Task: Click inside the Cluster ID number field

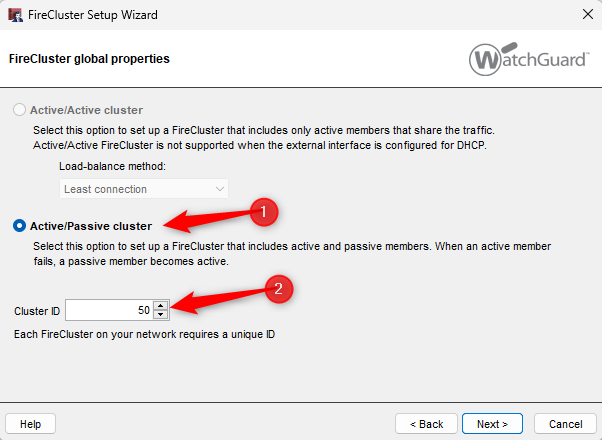Action: click(x=109, y=310)
